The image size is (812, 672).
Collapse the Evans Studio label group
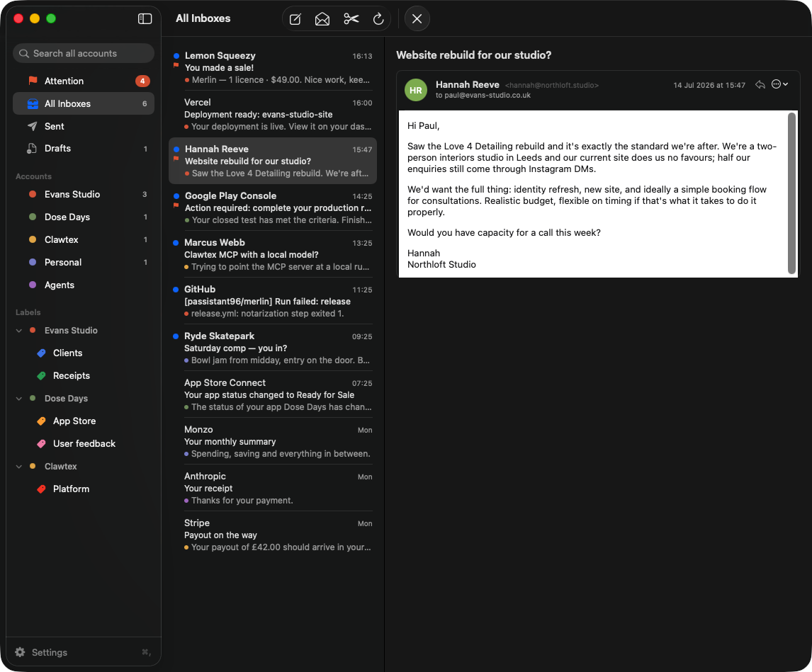19,330
